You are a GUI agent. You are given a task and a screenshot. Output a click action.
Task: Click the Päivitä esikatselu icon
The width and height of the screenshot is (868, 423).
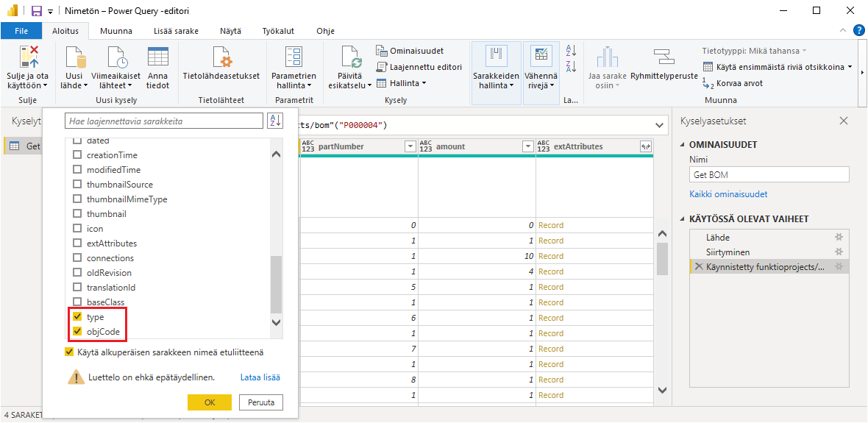tap(350, 57)
